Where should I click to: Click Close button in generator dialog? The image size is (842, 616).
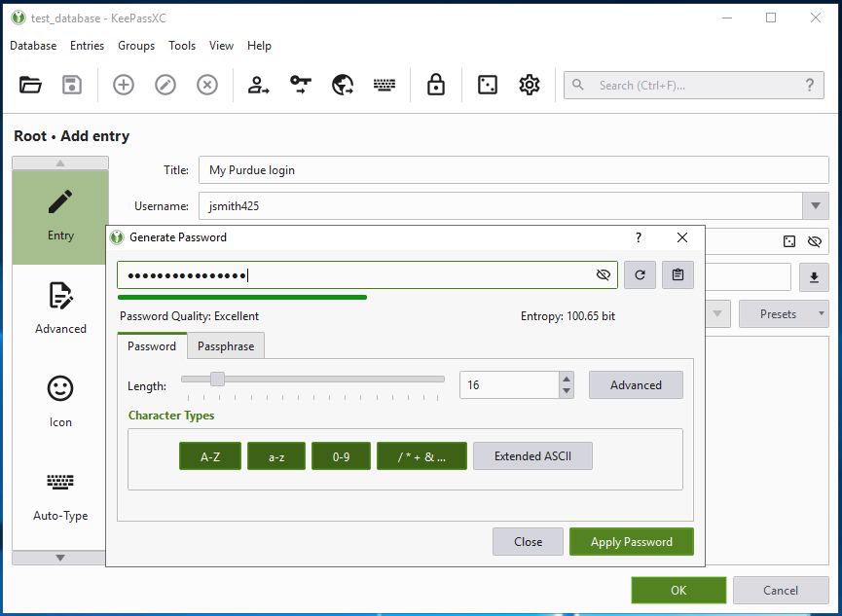tap(528, 542)
